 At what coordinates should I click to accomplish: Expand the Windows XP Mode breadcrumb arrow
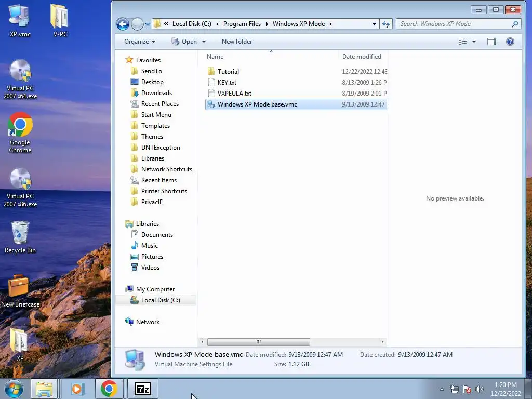tap(330, 24)
